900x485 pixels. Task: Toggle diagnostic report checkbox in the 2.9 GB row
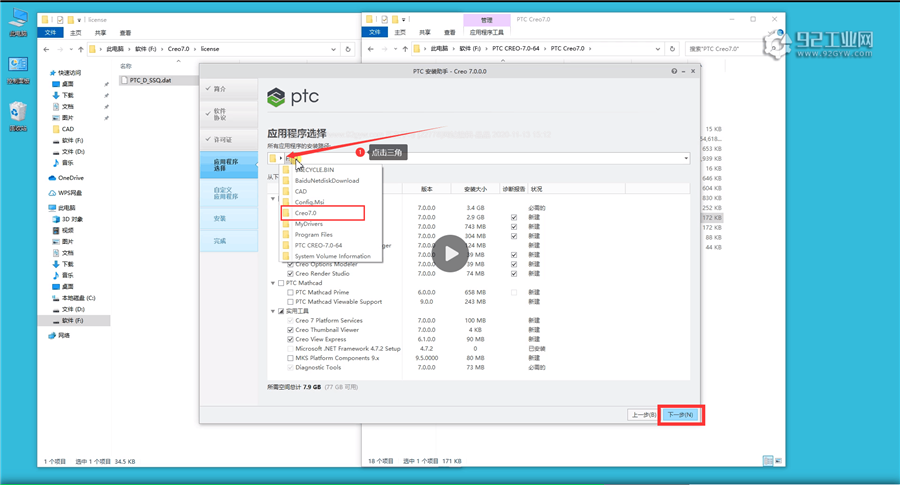click(x=514, y=218)
